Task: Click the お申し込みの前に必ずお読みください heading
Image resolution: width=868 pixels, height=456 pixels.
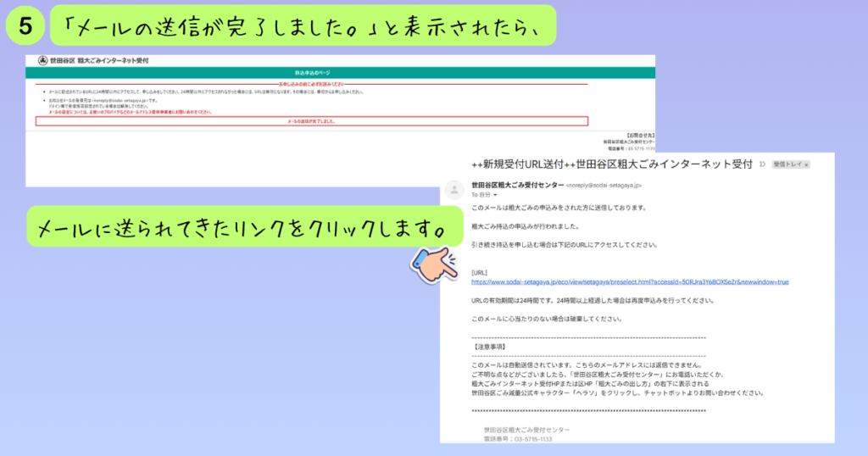Action: click(x=311, y=84)
